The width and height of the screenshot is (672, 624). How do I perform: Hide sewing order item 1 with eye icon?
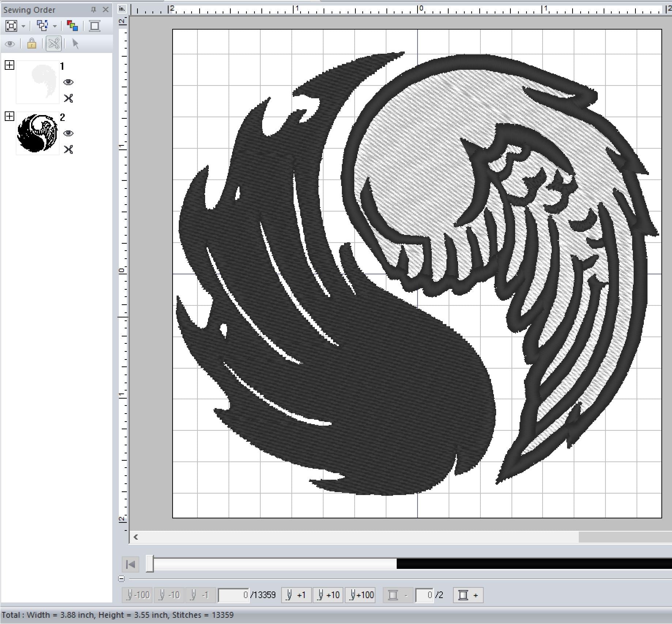click(68, 82)
